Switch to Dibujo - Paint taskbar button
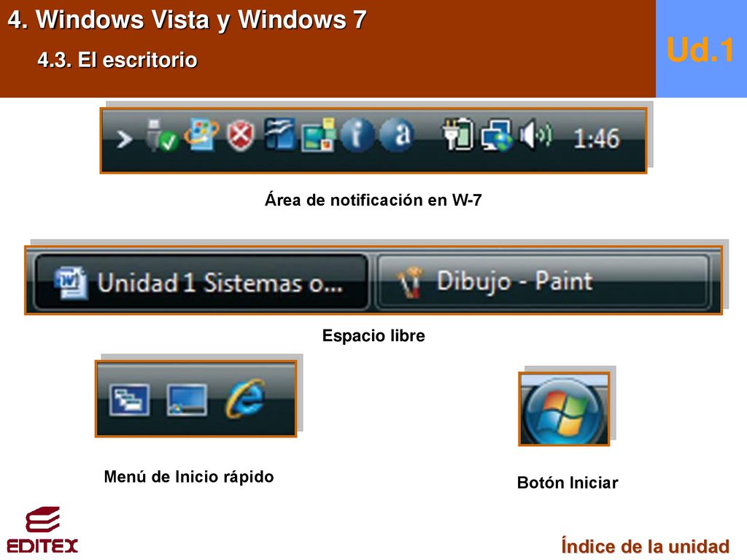This screenshot has height=560, width=747. (x=543, y=281)
